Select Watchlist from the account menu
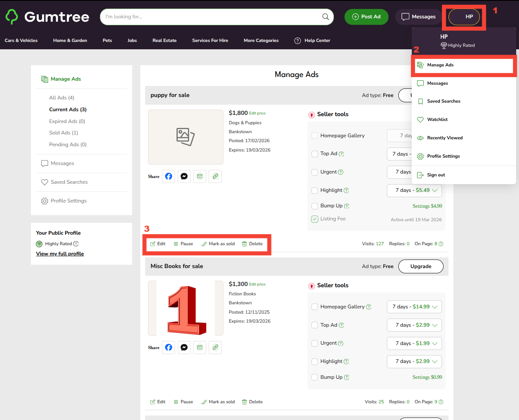The height and width of the screenshot is (420, 519). (x=437, y=120)
